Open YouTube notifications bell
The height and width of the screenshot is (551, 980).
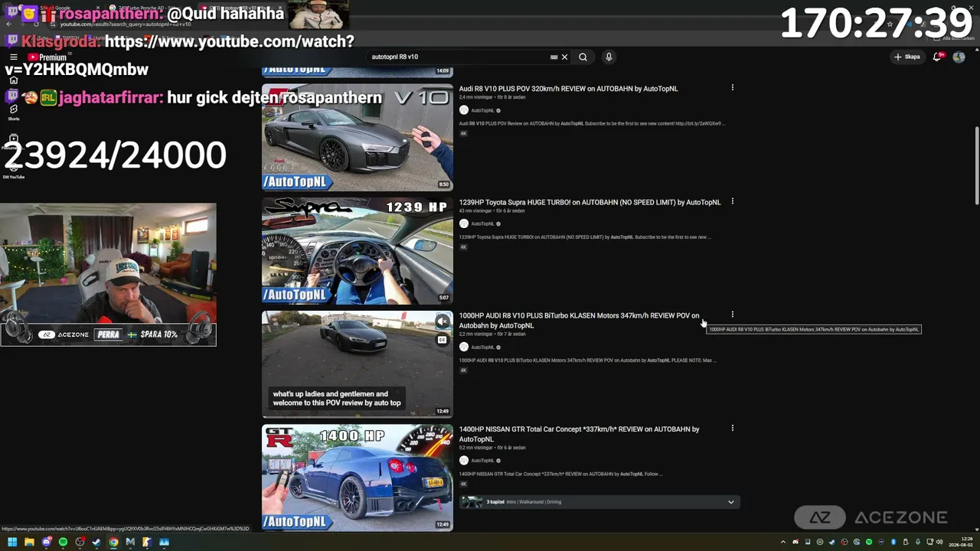coord(938,57)
